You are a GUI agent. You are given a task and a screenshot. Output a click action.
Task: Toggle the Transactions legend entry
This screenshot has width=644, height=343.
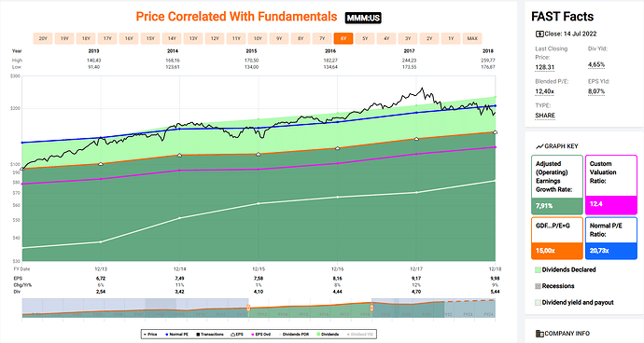[x=210, y=335]
